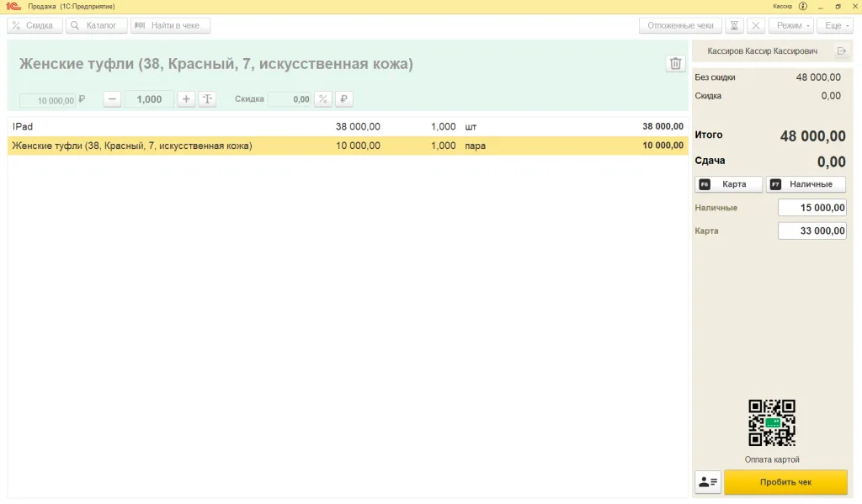
Task: Open the Скидка percentage tool
Action: point(34,24)
